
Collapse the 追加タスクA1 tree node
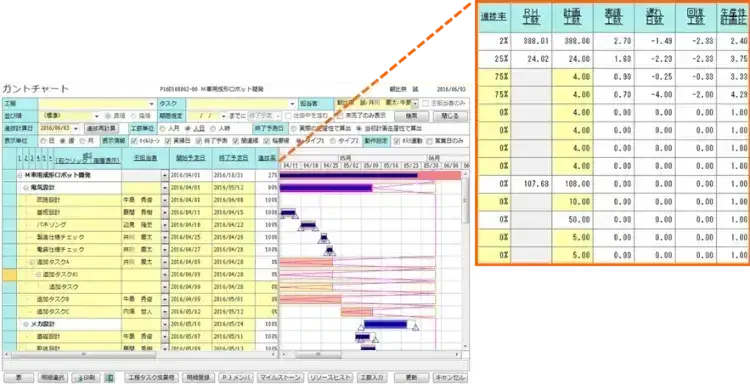pos(39,274)
